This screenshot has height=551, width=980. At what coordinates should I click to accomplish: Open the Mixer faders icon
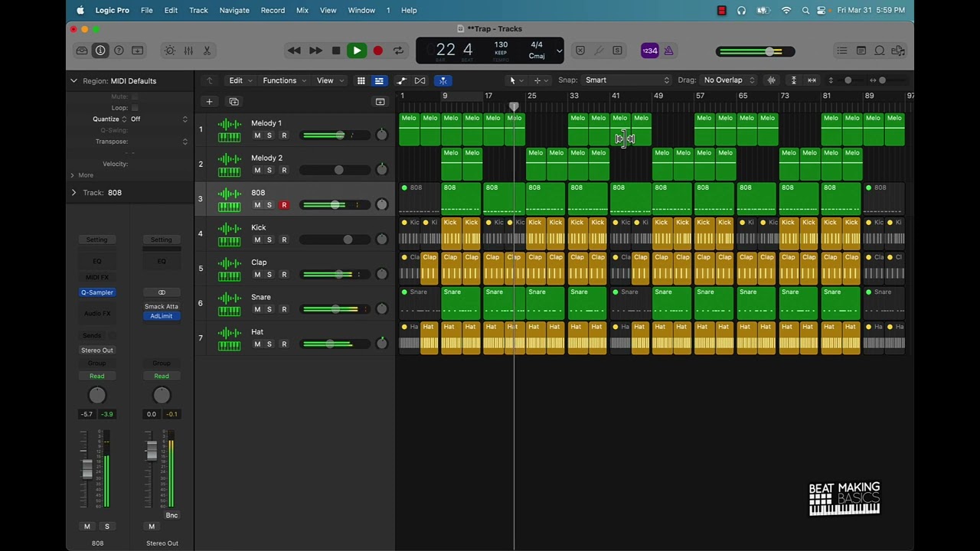pyautogui.click(x=188, y=51)
